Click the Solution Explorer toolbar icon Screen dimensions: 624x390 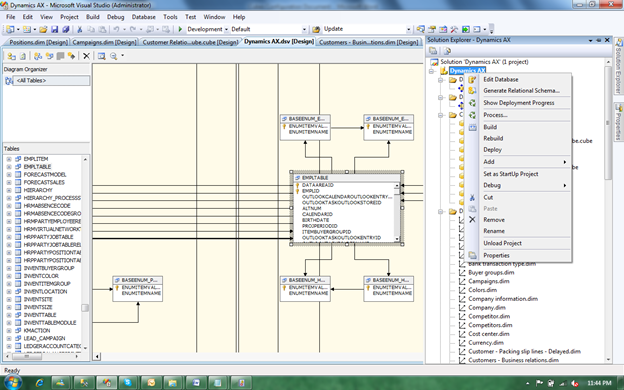(x=421, y=29)
